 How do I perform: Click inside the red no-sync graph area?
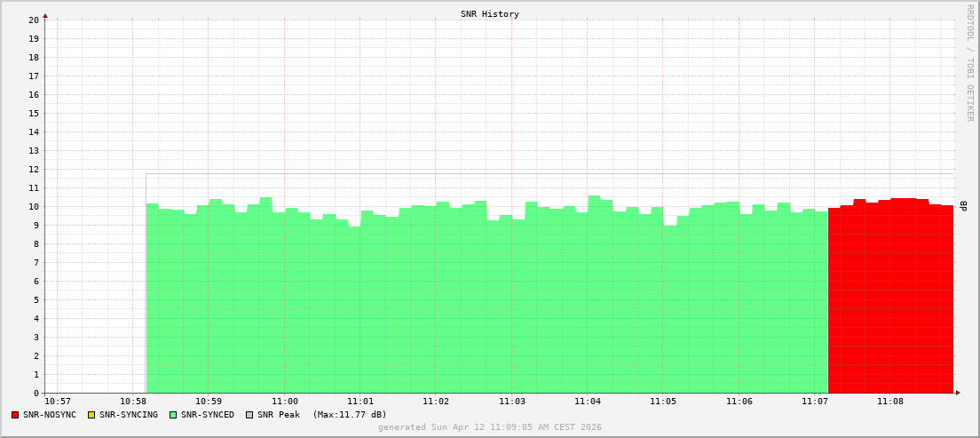tap(890, 302)
